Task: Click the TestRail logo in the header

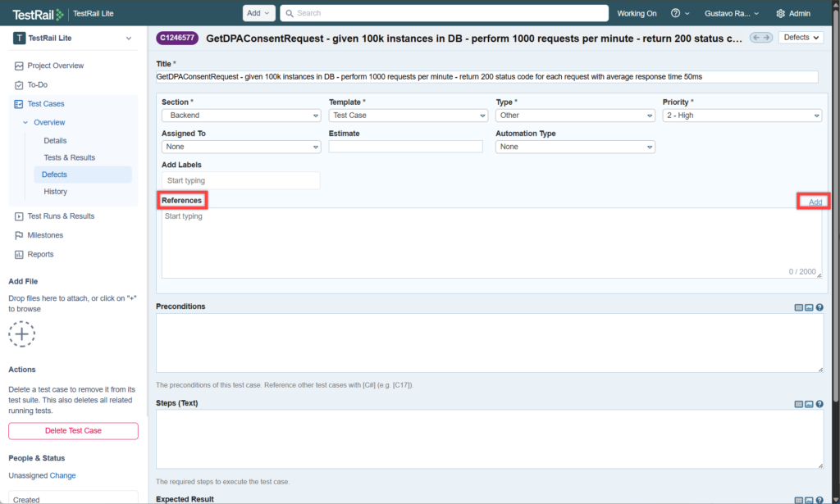Action: 38,14
